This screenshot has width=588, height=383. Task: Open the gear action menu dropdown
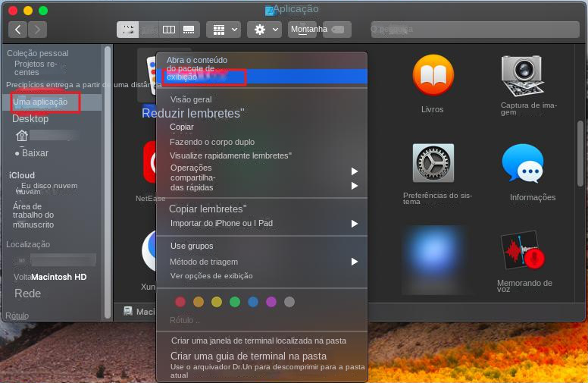click(x=264, y=30)
